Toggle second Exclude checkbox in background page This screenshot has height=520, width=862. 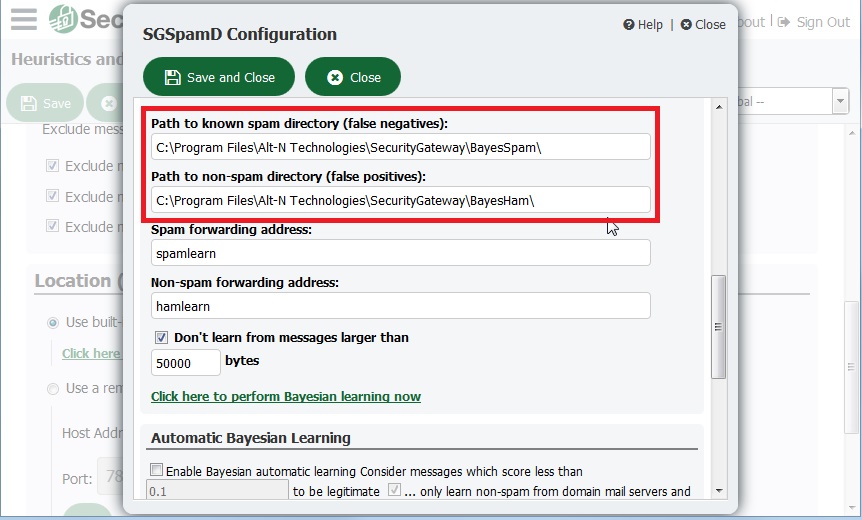pos(52,196)
